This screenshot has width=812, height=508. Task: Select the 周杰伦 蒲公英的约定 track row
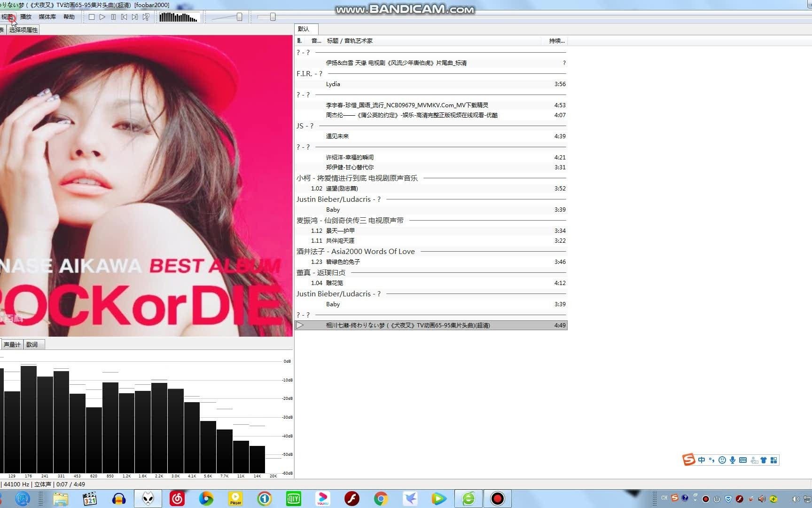(431, 115)
